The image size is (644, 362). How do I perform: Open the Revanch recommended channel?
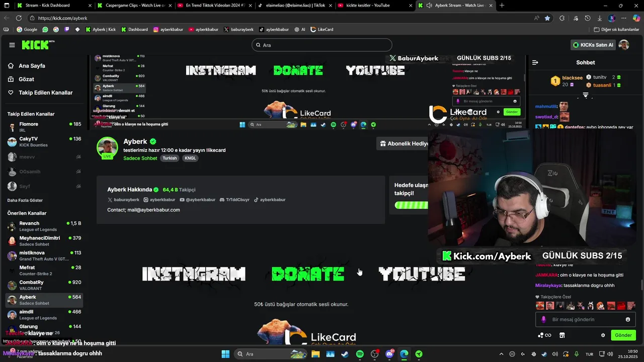coord(44,226)
